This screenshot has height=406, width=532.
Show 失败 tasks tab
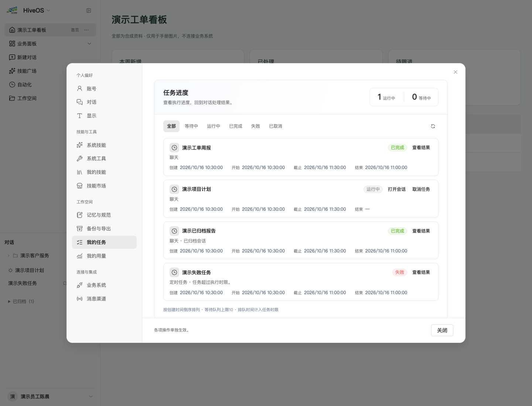256,126
